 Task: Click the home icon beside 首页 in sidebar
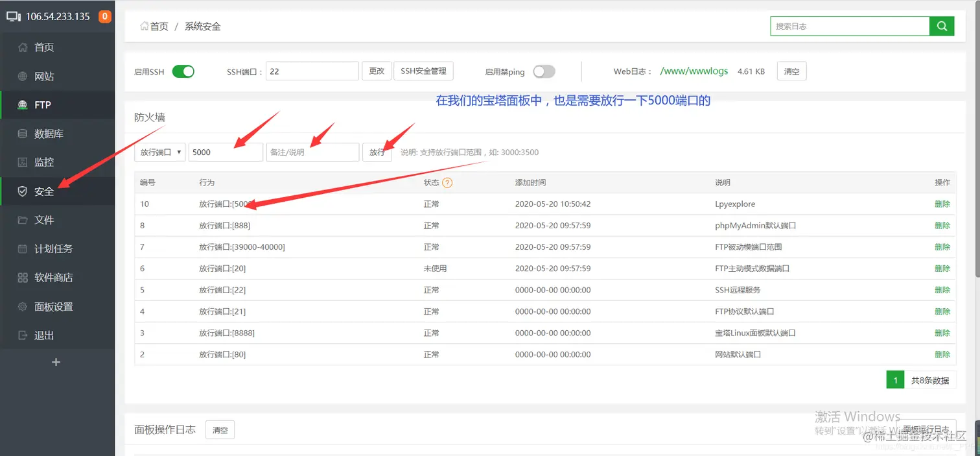[x=23, y=47]
